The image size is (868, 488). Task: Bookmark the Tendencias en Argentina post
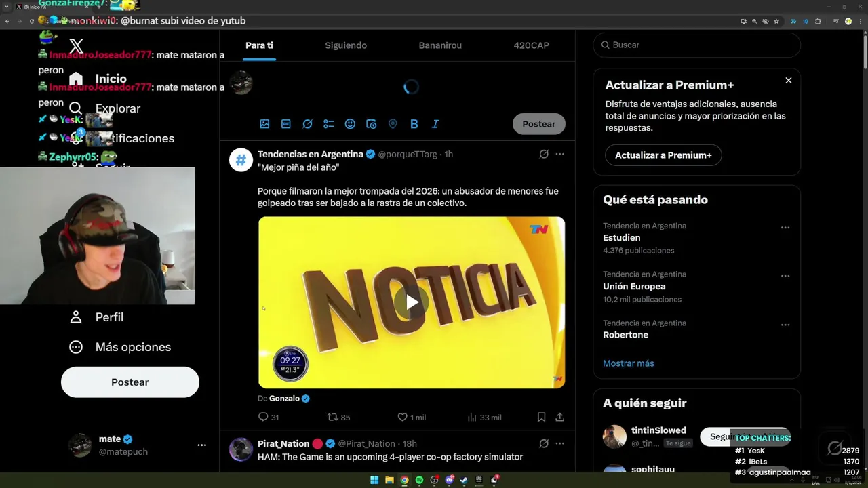tap(541, 418)
